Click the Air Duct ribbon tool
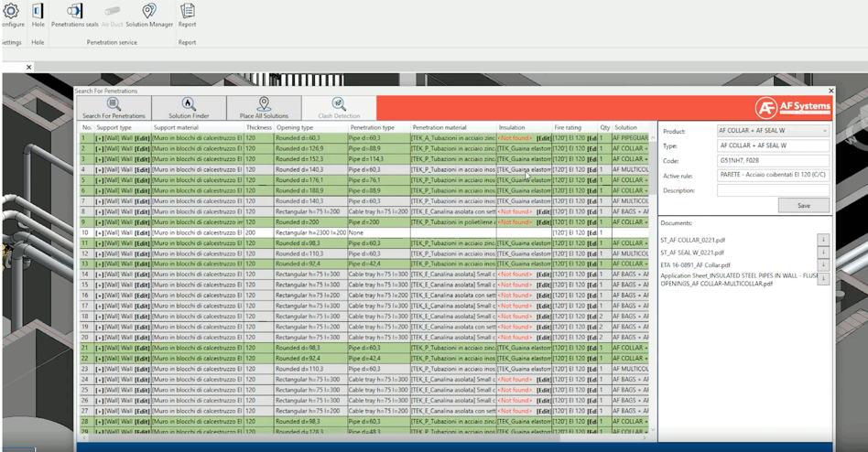The height and width of the screenshot is (452, 868). [113, 16]
